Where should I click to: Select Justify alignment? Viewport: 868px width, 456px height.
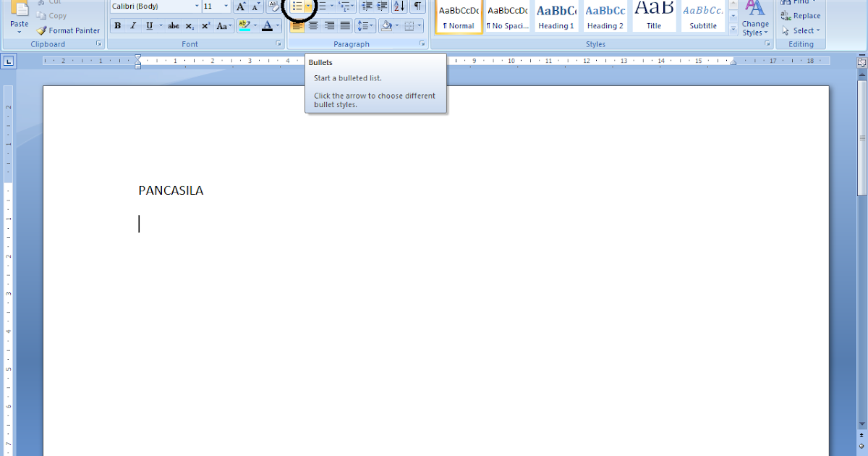(x=345, y=26)
